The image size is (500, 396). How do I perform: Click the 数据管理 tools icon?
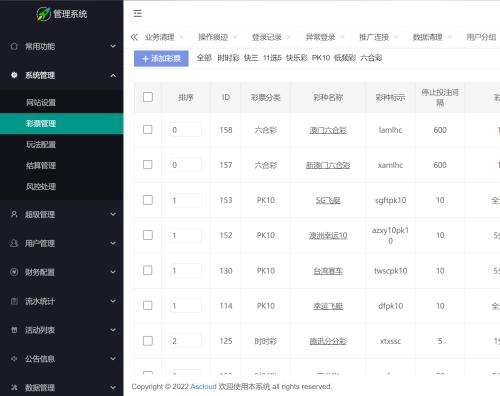(14, 387)
